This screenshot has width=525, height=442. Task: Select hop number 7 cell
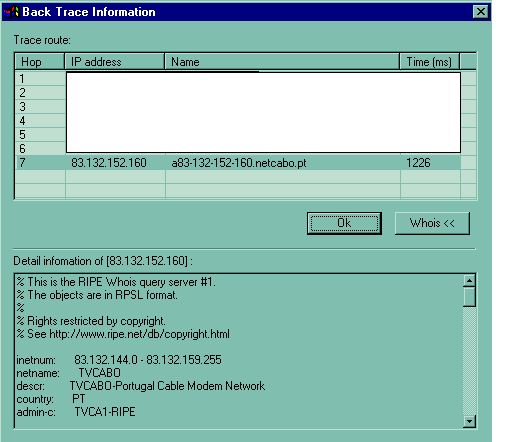pyautogui.click(x=40, y=163)
